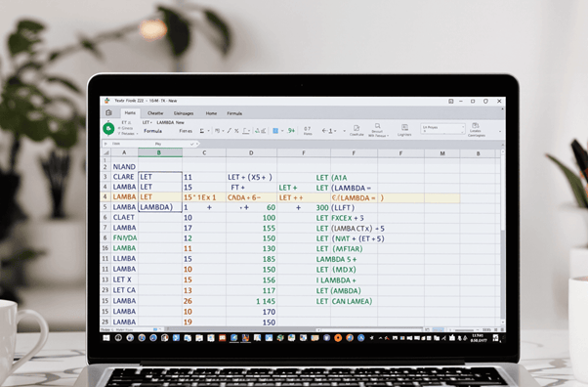Select column D header
Screen dimensions: 588x387
point(251,152)
